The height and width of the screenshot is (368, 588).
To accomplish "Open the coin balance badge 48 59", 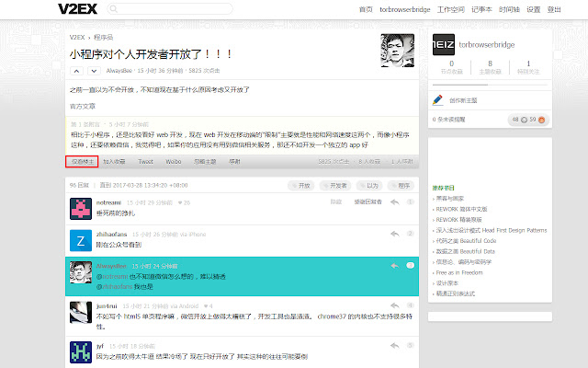I will click(x=528, y=120).
